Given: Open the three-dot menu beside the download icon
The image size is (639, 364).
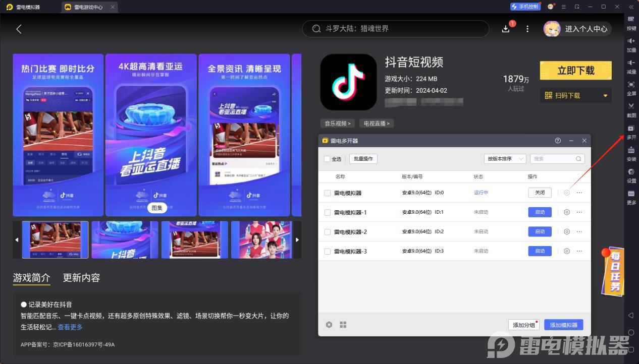Looking at the screenshot, I should (527, 29).
